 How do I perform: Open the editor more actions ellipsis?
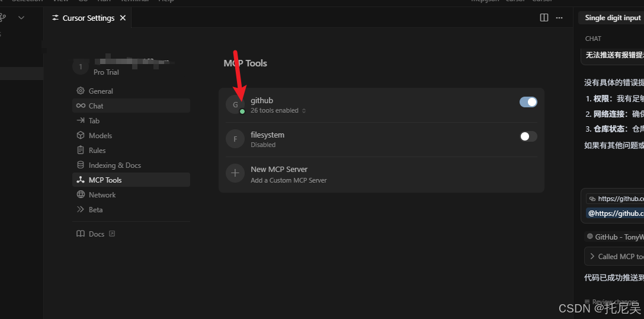click(559, 18)
